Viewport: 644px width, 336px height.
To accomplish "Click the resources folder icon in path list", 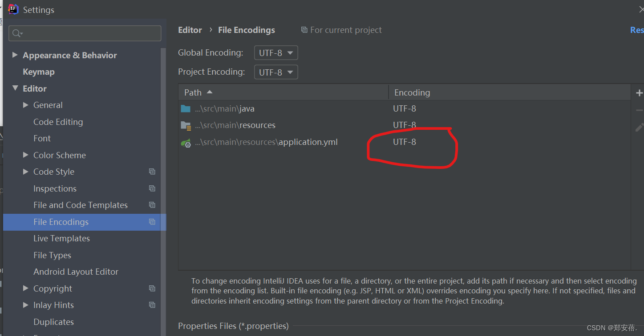I will pyautogui.click(x=186, y=125).
